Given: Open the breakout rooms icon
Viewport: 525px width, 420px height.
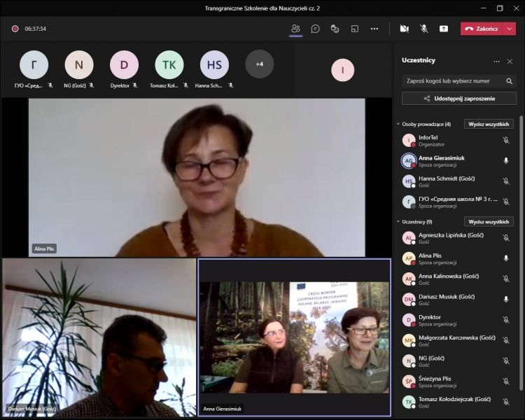Looking at the screenshot, I should point(355,29).
